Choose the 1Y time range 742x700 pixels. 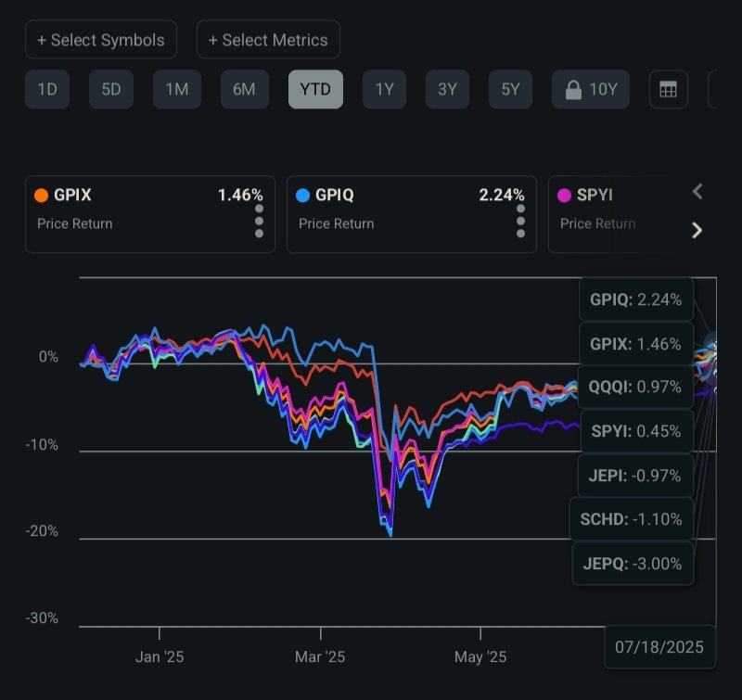[x=384, y=89]
